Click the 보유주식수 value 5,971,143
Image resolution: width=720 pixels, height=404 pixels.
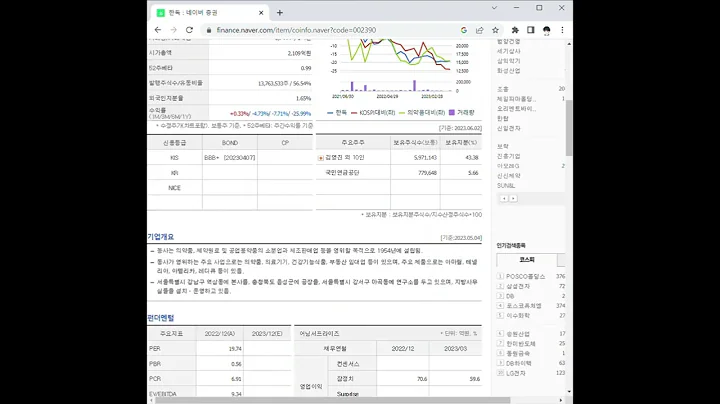click(x=425, y=157)
